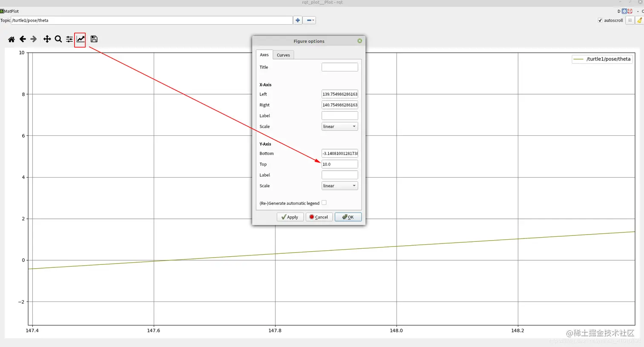644x347 pixels.
Task: Click x-axis tick label 147.6
Action: pos(154,330)
